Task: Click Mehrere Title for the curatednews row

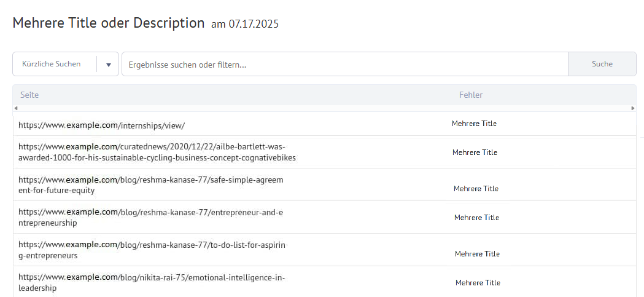Action: [x=475, y=152]
